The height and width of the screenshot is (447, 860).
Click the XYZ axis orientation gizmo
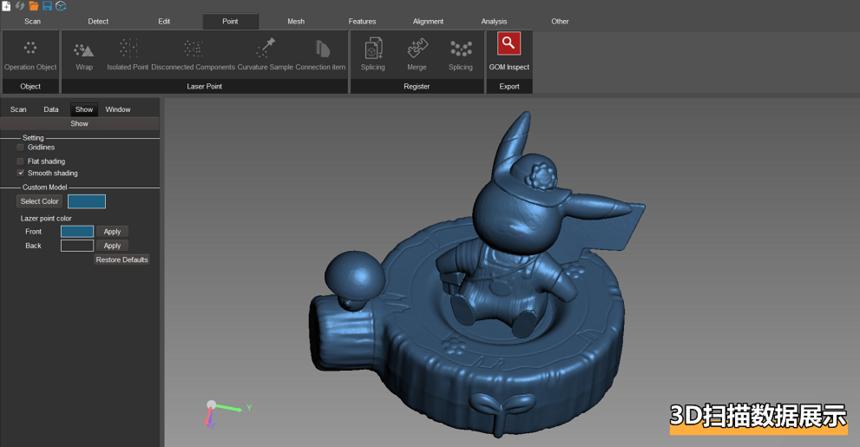[x=226, y=415]
